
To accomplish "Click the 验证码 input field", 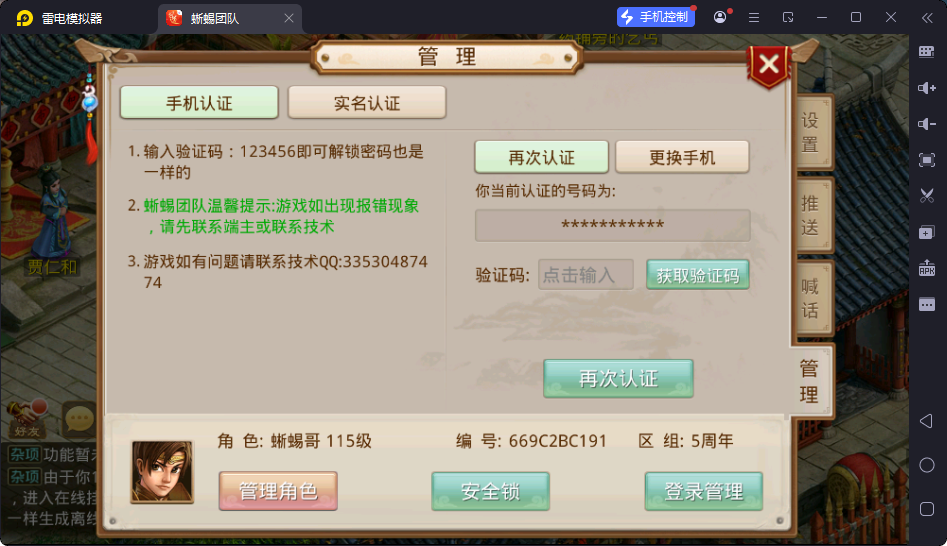I will pos(585,275).
